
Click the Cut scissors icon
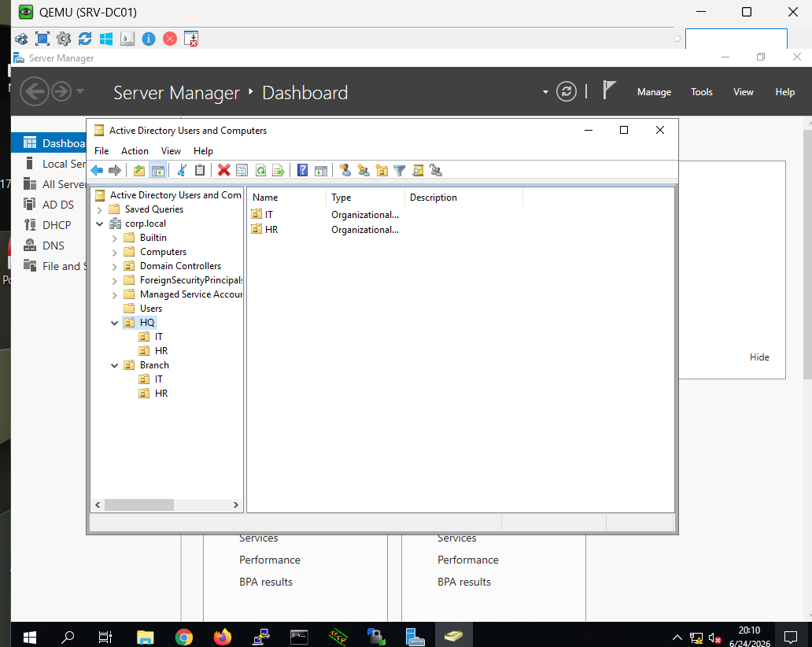(182, 171)
